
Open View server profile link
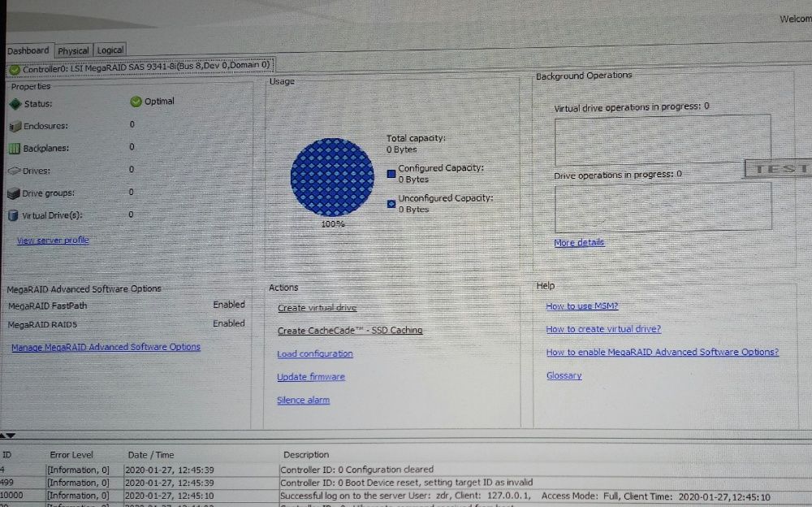[x=53, y=240]
